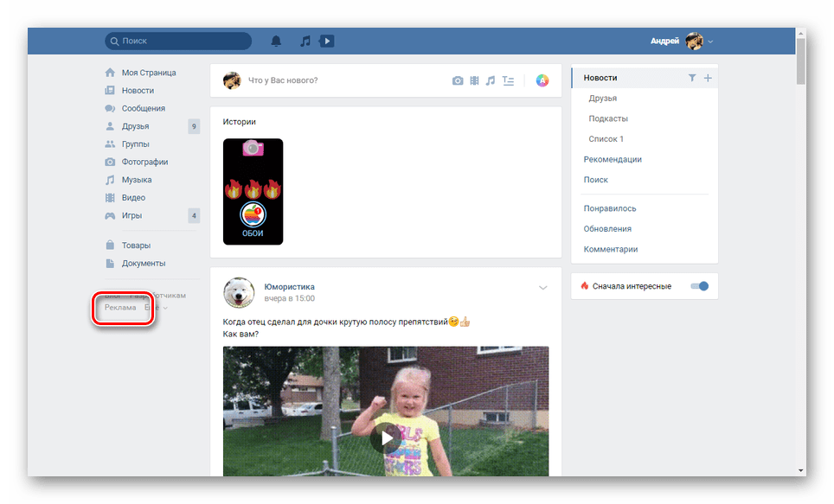834x504 pixels.
Task: Click the Андрей user name in the header
Action: (x=664, y=41)
